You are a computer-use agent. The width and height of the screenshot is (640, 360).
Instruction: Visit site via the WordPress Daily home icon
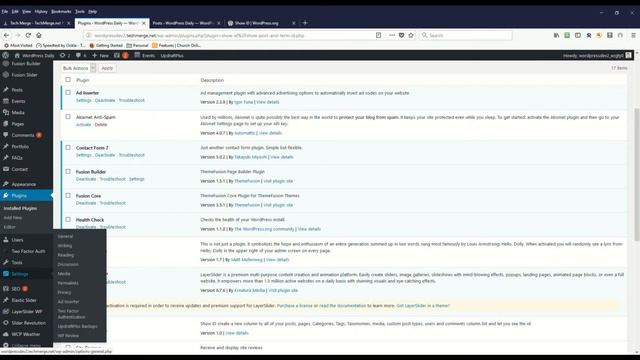(34, 56)
